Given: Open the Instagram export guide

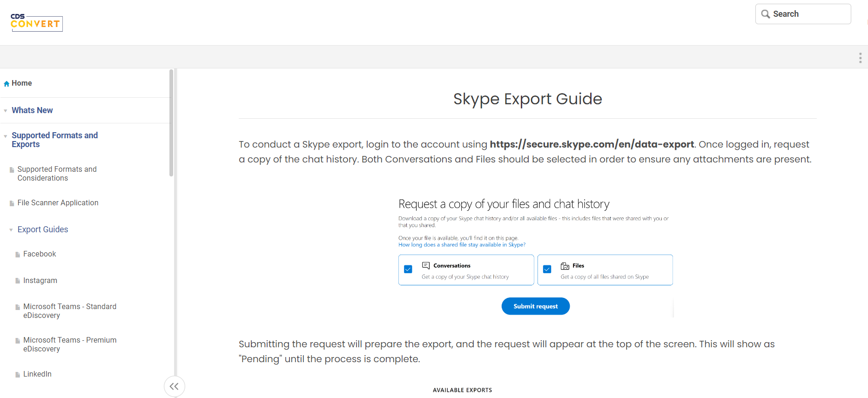Looking at the screenshot, I should pyautogui.click(x=40, y=281).
